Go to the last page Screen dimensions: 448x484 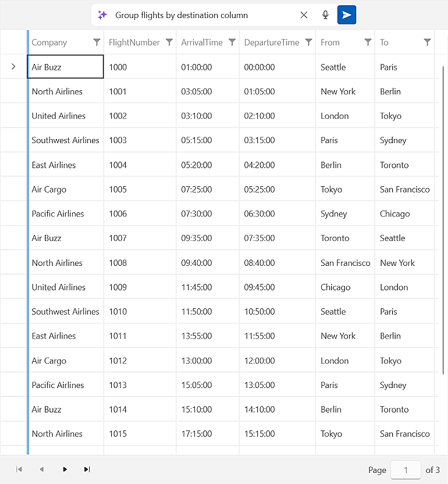pyautogui.click(x=87, y=469)
